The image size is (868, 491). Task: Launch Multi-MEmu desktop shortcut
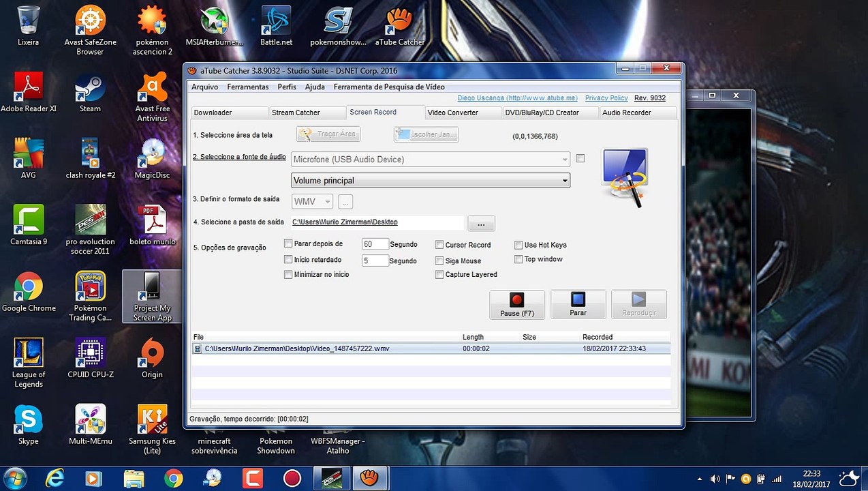pyautogui.click(x=90, y=425)
